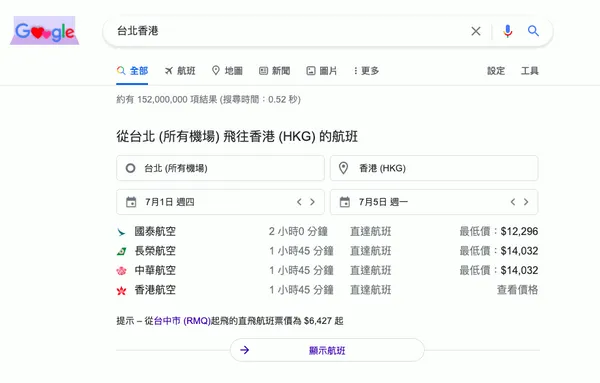
Task: Go to next departure date
Action: 312,202
